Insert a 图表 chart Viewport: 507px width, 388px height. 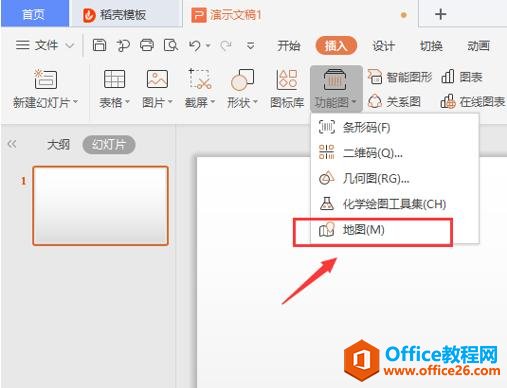point(462,77)
